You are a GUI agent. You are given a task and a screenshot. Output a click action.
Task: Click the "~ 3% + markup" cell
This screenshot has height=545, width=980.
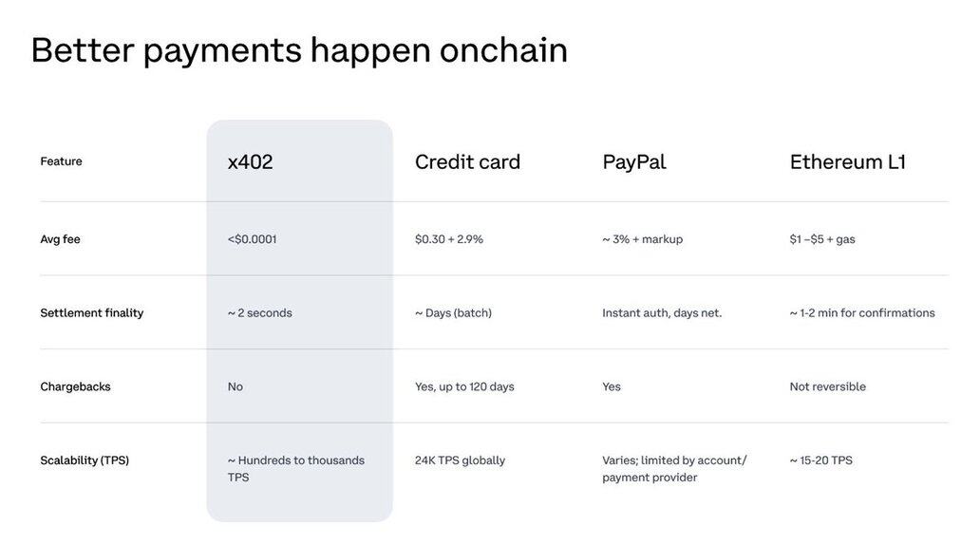click(x=642, y=239)
